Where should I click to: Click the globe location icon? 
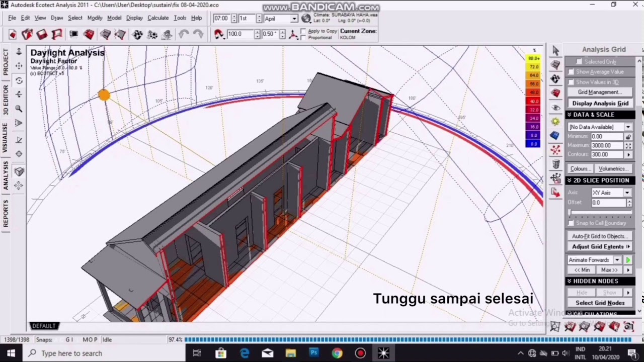[x=306, y=19]
